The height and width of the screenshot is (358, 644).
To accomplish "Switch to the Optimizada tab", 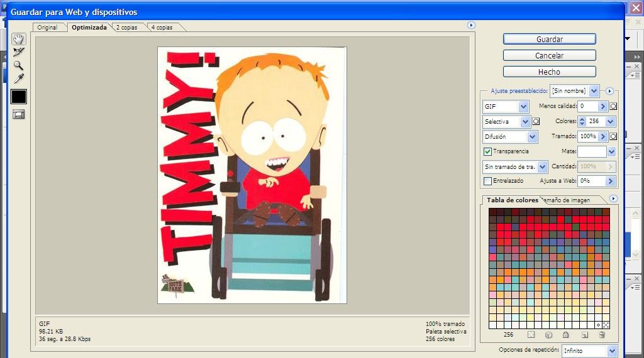I will 89,28.
